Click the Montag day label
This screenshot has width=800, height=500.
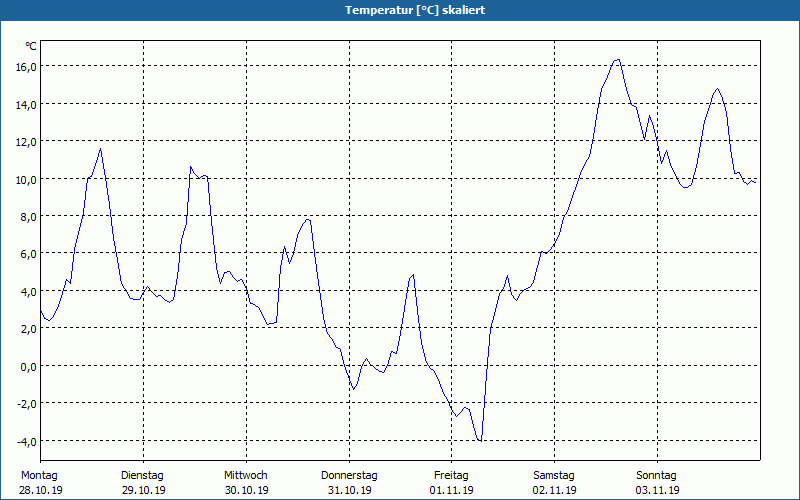[x=39, y=476]
